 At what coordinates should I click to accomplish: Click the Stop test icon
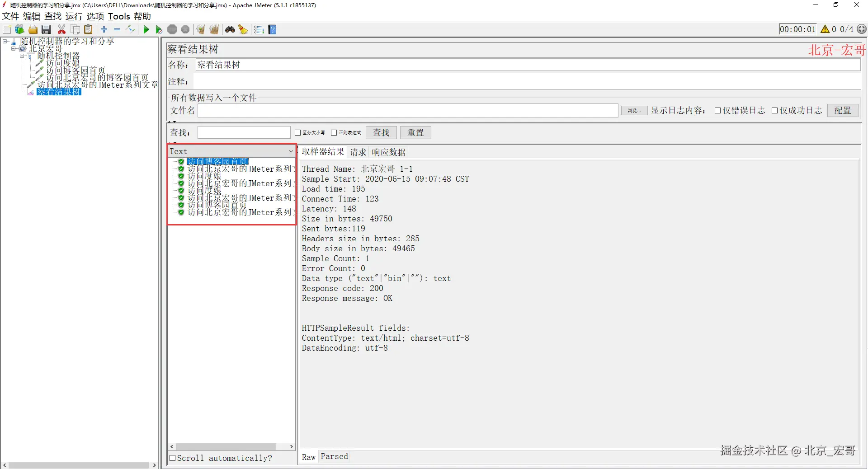172,29
